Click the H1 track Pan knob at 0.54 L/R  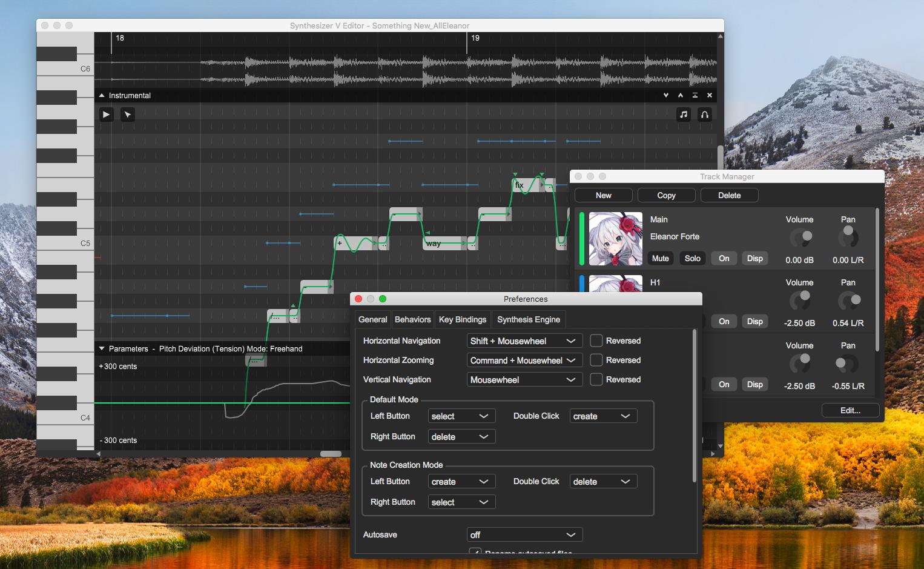(848, 301)
